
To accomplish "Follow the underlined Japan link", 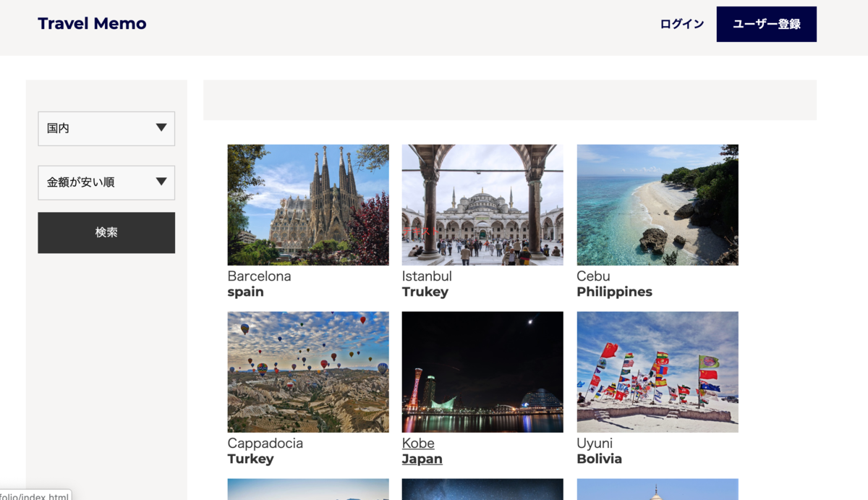I will (x=422, y=459).
